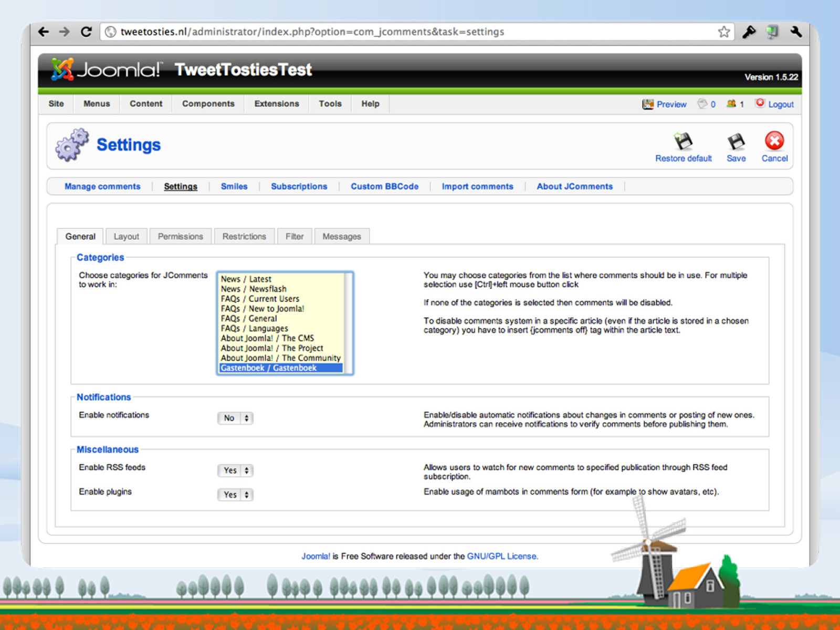Open Import comments
The height and width of the screenshot is (630, 840).
click(x=478, y=186)
